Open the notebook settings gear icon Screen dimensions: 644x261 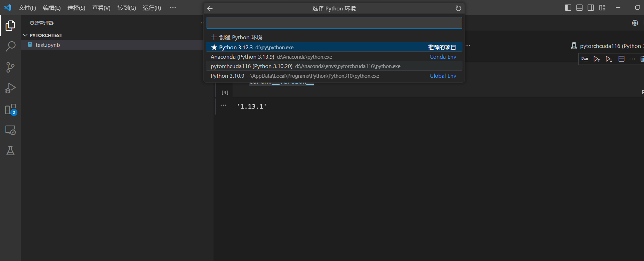(x=635, y=23)
